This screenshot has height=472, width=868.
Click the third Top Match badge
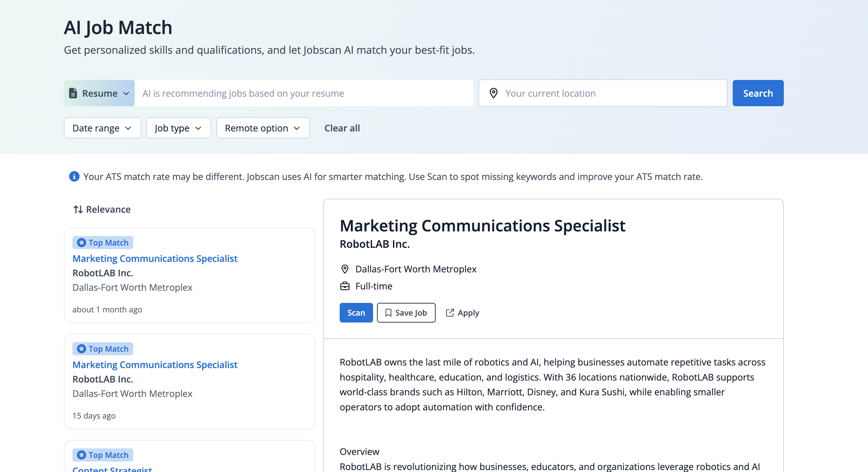[103, 455]
